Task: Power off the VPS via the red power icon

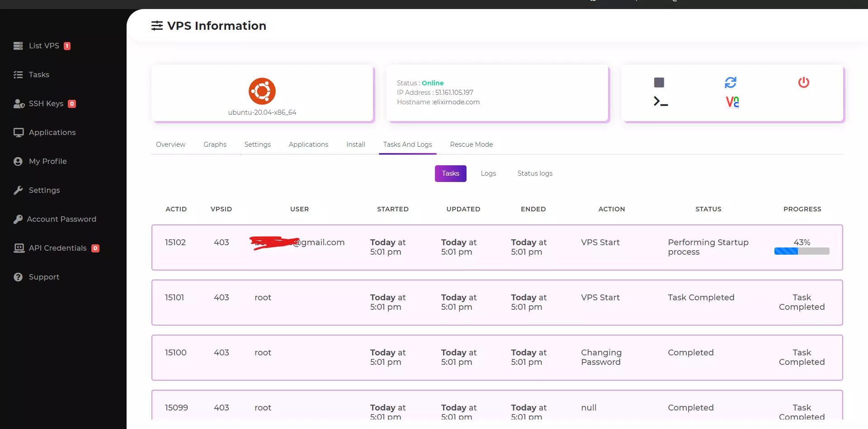Action: (803, 82)
